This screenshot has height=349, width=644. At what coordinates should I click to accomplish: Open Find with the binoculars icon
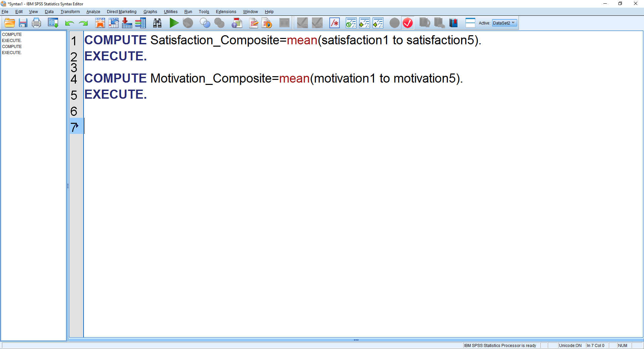pyautogui.click(x=157, y=23)
